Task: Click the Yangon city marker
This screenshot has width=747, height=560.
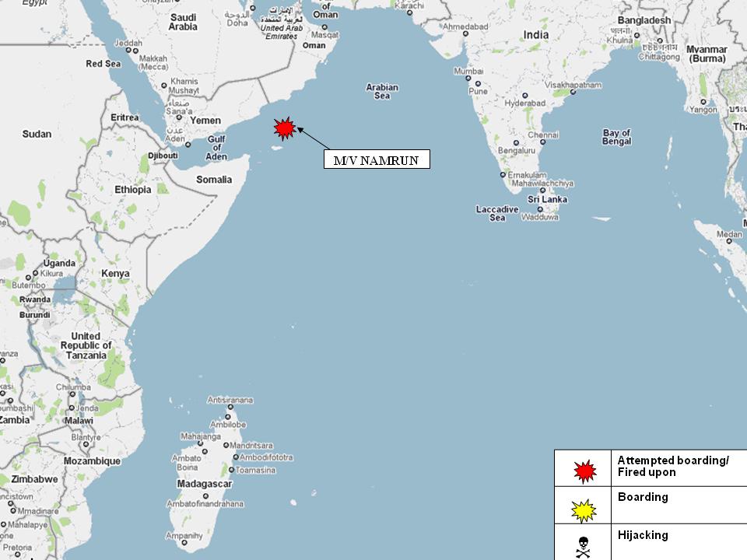Action: [703, 102]
